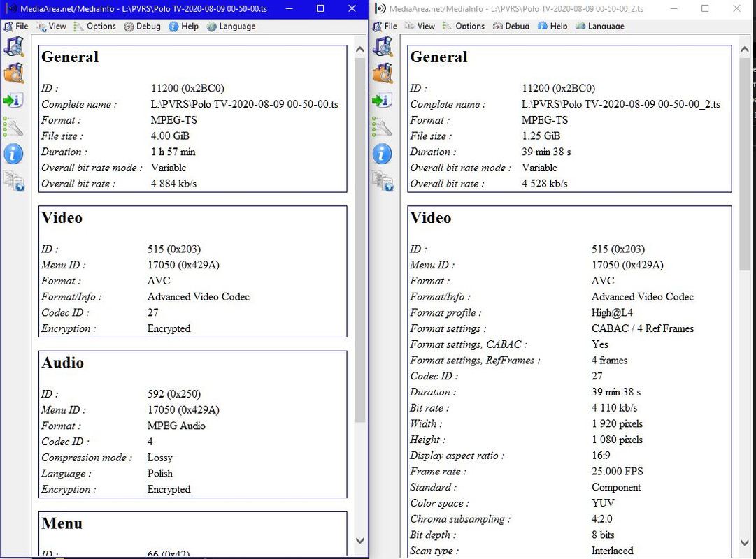Screen dimensions: 756x559
Task: Click overall bit rate 4 528 kb/s
Action: click(x=544, y=184)
